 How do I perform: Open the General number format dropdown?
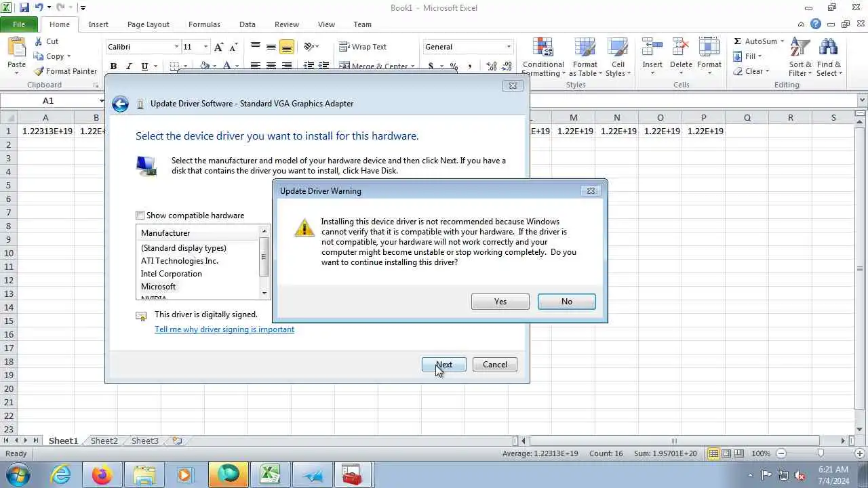pyautogui.click(x=509, y=47)
